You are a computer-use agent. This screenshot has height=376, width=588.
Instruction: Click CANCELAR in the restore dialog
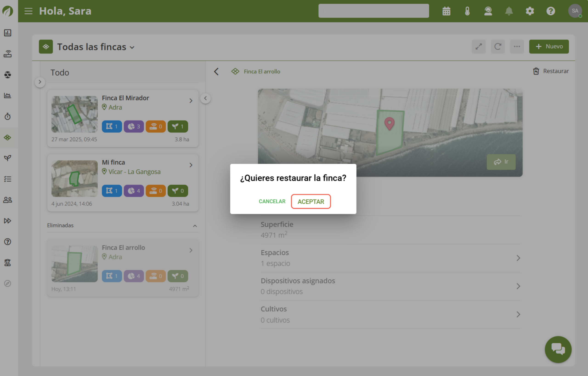(x=272, y=201)
